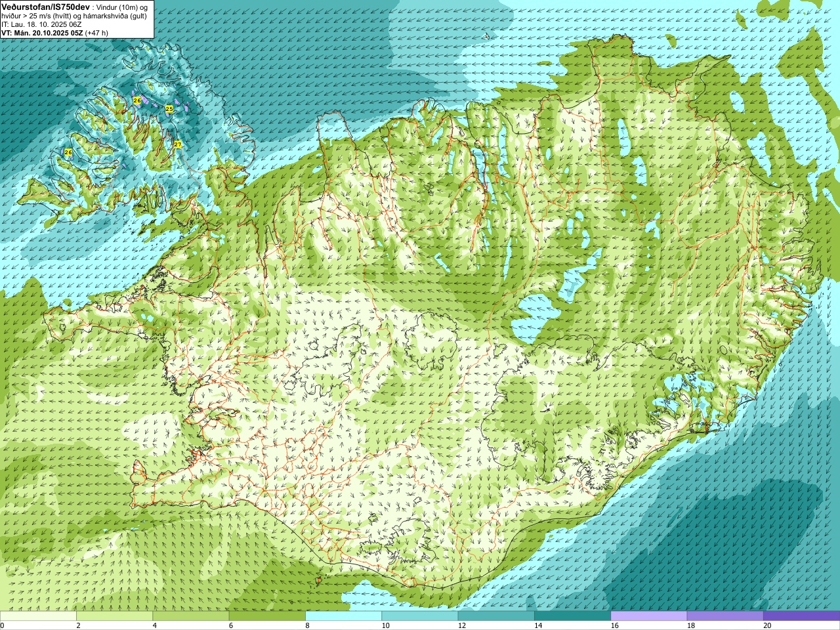This screenshot has height=630, width=840.
Task: Click the yellow 27 gust label
Action: point(177,144)
